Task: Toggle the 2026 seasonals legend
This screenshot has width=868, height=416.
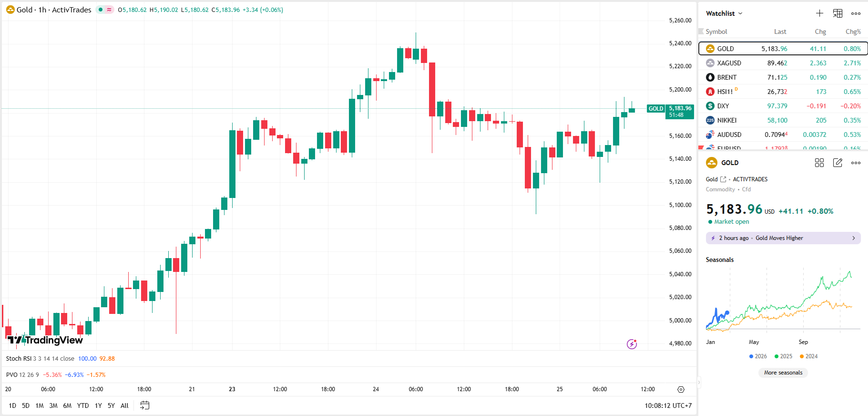Action: tap(758, 356)
